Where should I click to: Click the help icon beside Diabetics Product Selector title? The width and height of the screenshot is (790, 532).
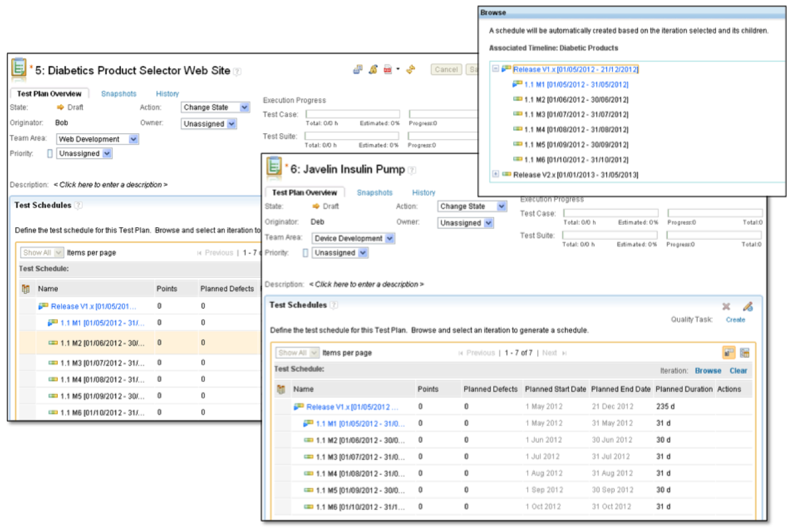[x=237, y=71]
